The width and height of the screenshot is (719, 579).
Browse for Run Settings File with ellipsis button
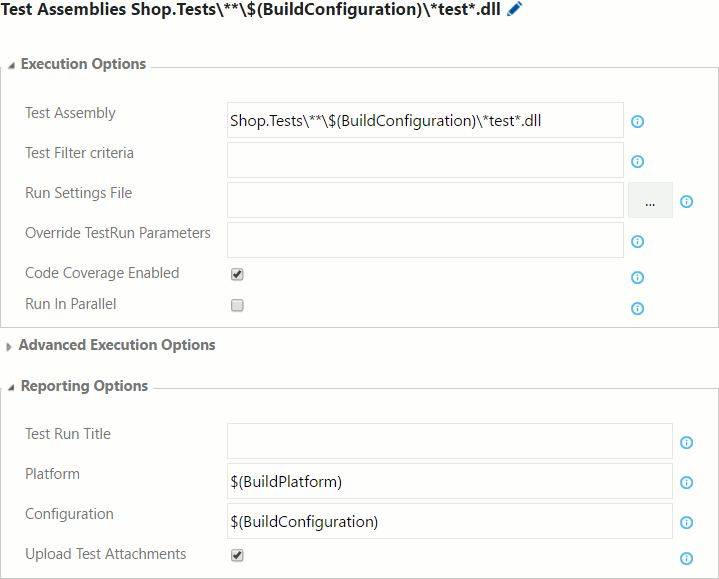(650, 200)
